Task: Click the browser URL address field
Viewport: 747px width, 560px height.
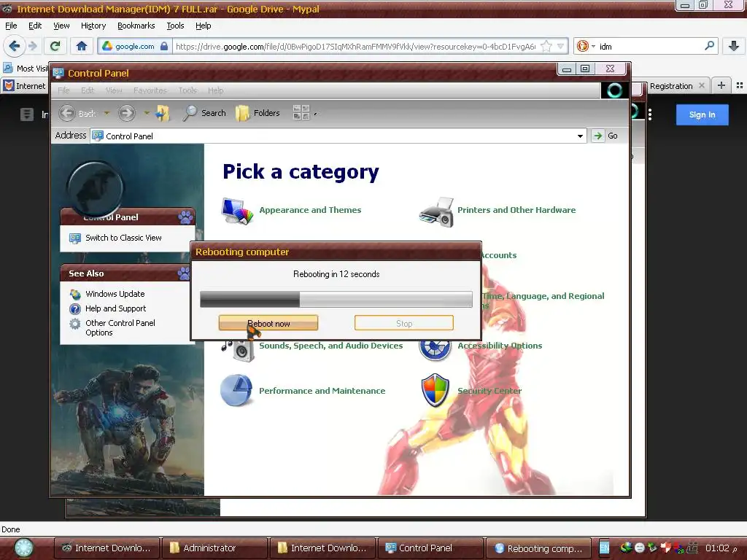Action: click(355, 46)
